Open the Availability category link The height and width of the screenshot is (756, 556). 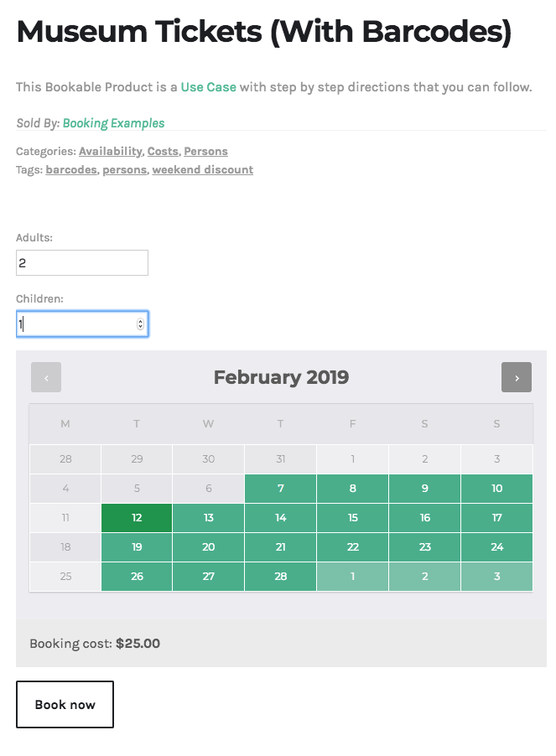110,152
